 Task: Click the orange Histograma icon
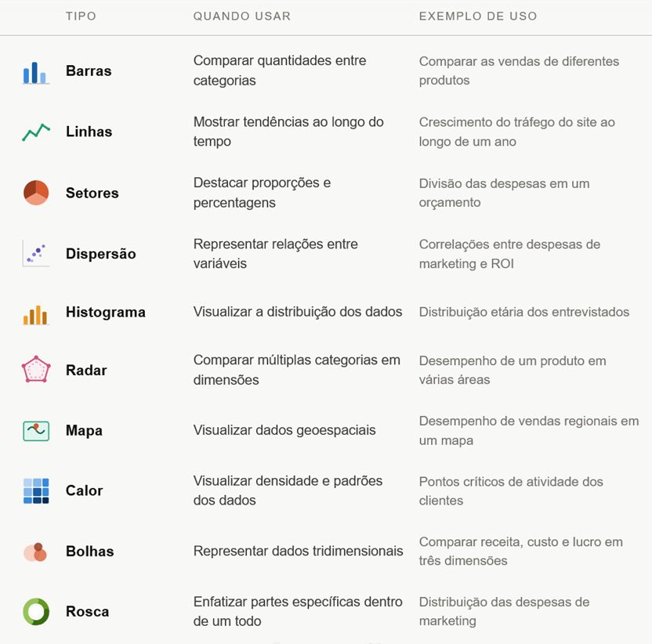click(x=36, y=313)
